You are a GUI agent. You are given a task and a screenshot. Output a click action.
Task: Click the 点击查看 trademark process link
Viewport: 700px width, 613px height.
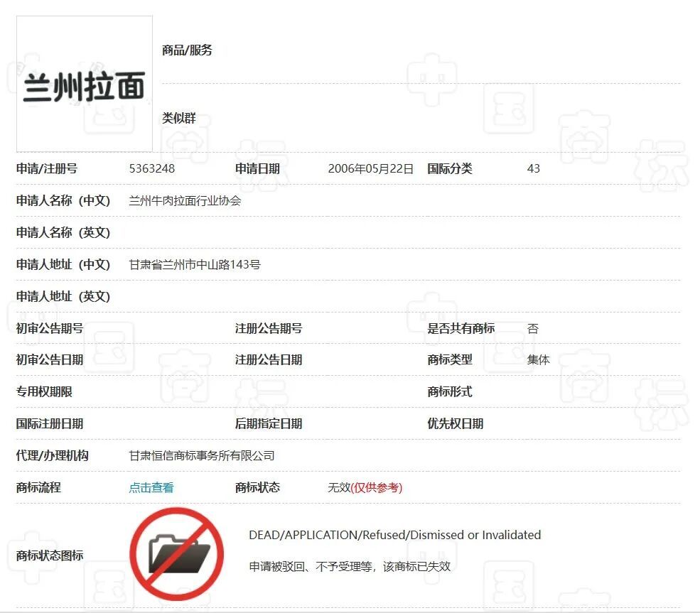(151, 488)
